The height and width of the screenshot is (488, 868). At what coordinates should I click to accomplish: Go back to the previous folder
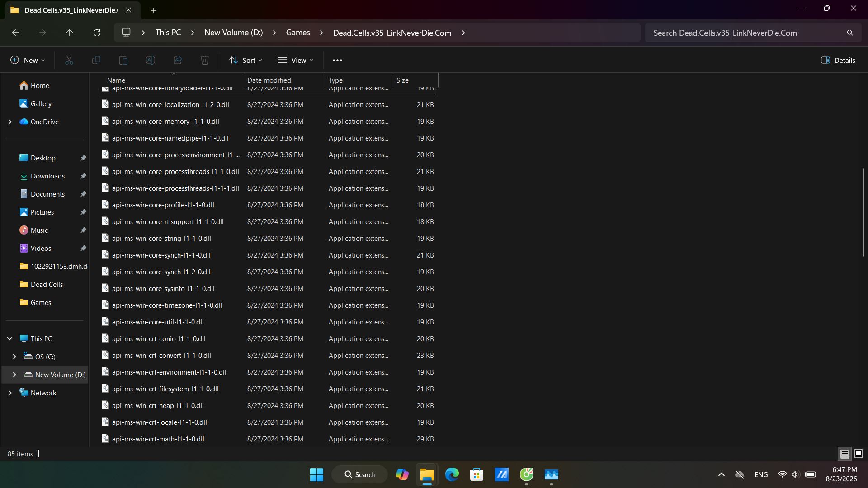click(15, 33)
